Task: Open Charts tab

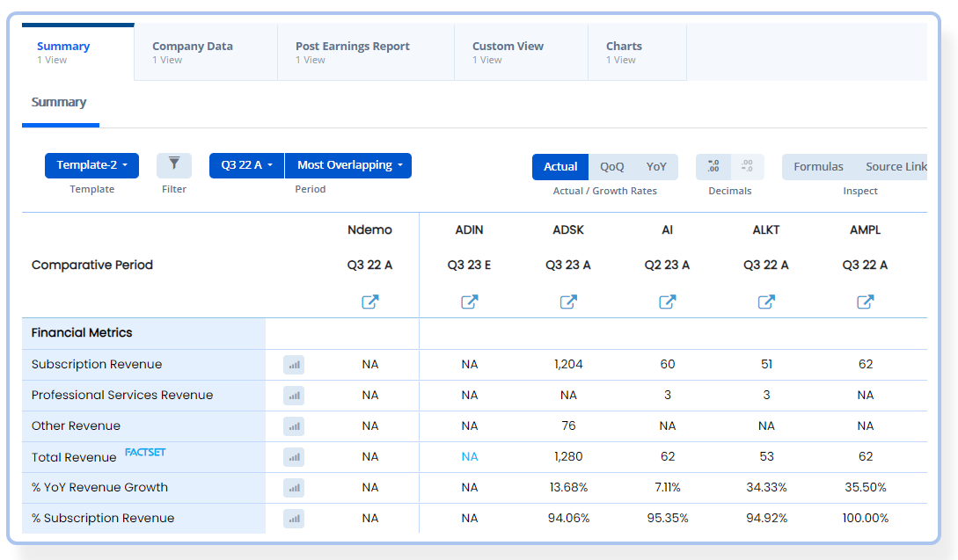Action: coord(637,53)
